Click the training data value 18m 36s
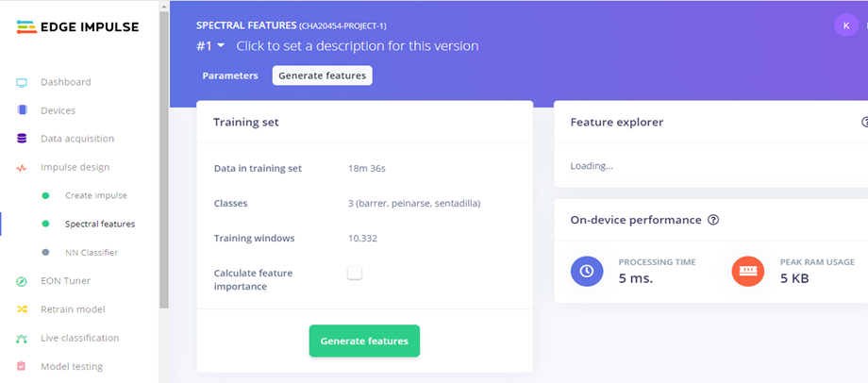Viewport: 868px width, 383px height. (x=367, y=168)
